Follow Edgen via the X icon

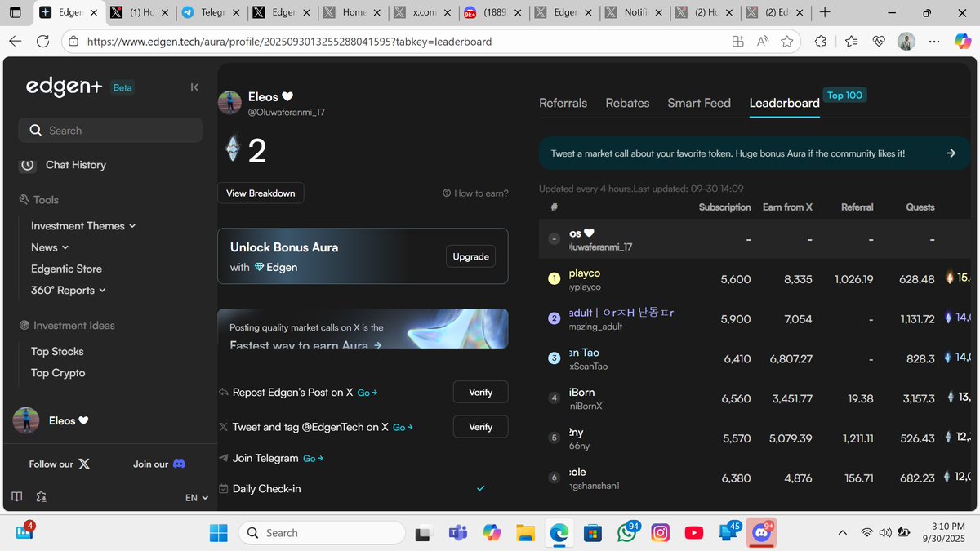pyautogui.click(x=85, y=464)
